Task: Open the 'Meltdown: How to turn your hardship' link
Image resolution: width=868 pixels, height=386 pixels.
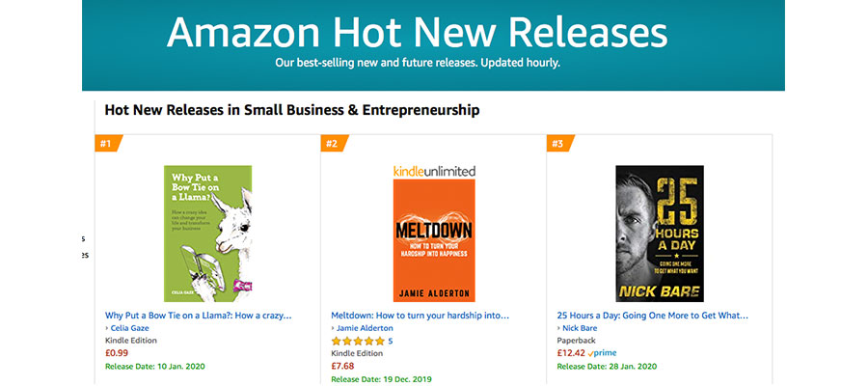Action: click(x=420, y=315)
